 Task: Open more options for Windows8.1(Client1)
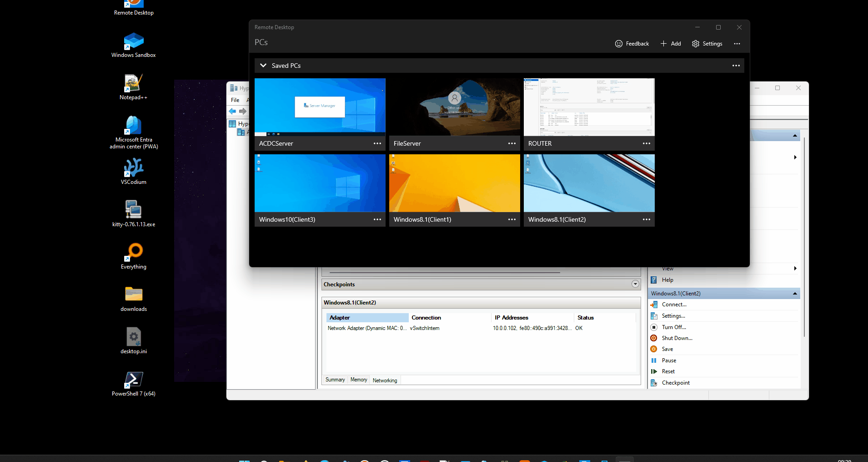click(512, 219)
